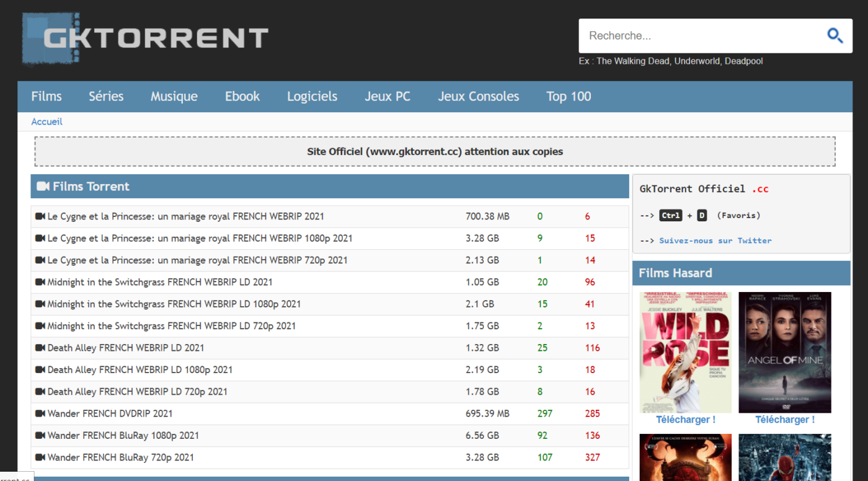Click camera icon of Cygne et Princesse WEBRIP 2021
This screenshot has width=868, height=481.
click(x=40, y=216)
